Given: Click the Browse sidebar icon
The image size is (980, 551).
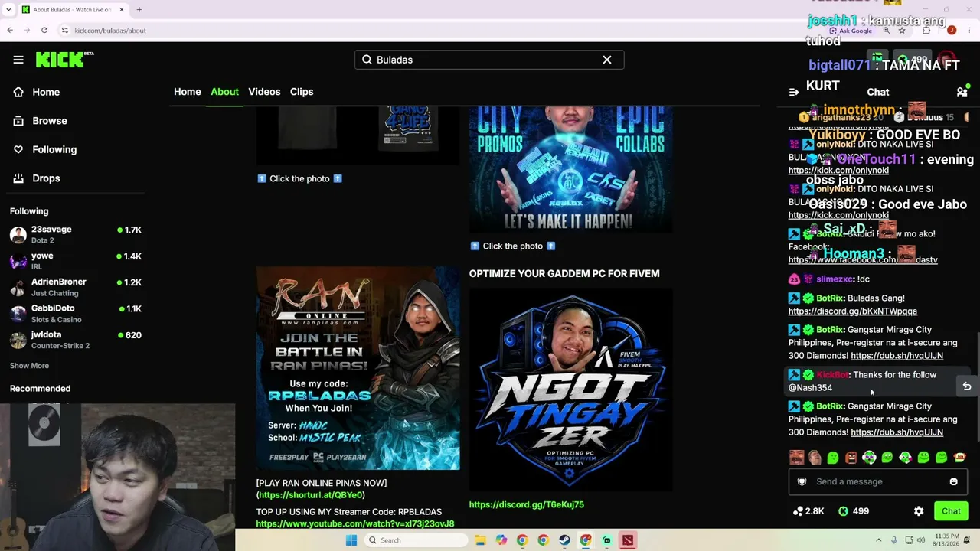Looking at the screenshot, I should [18, 121].
